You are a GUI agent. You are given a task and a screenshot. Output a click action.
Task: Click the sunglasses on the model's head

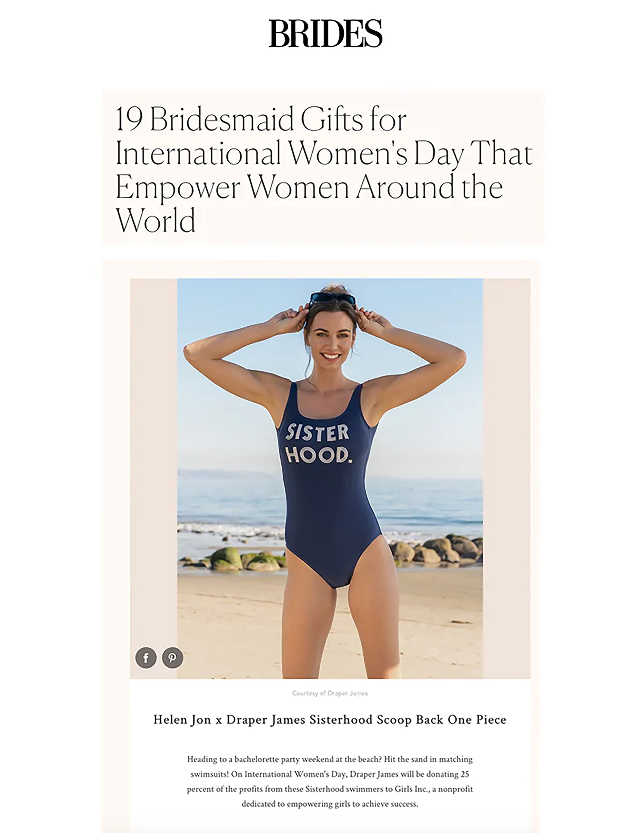[332, 298]
